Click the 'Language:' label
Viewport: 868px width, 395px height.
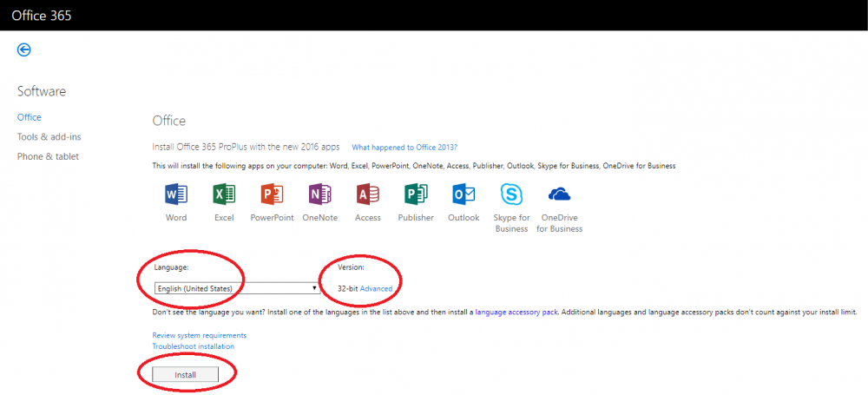pos(172,267)
